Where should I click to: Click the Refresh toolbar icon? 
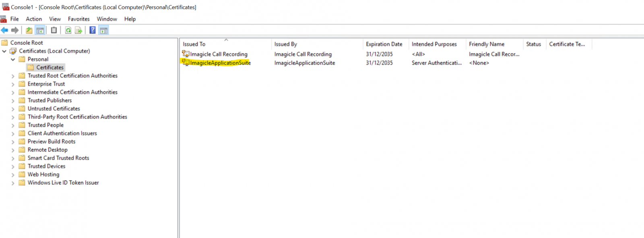click(x=68, y=30)
